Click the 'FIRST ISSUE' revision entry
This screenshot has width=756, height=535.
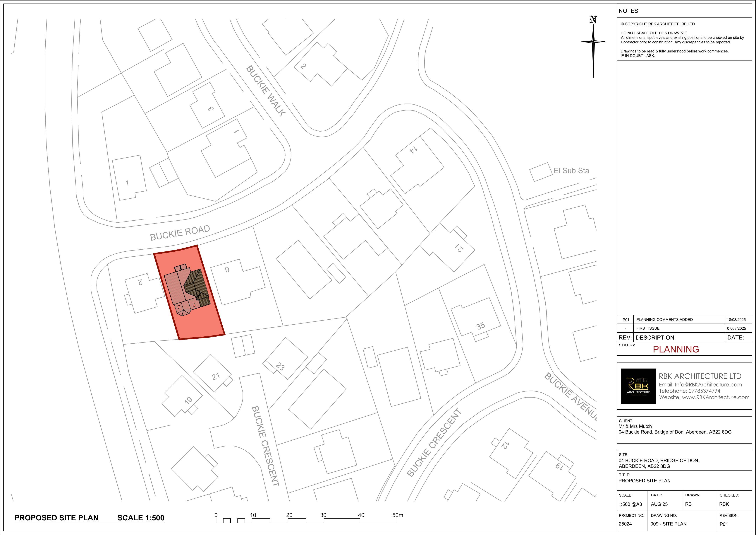pos(648,328)
